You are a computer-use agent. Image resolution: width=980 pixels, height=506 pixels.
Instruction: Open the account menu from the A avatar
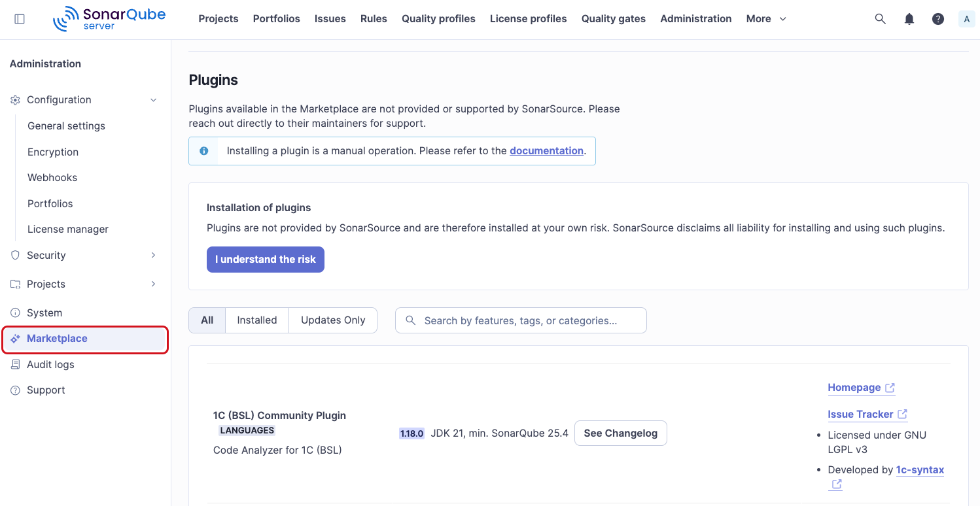tap(966, 18)
